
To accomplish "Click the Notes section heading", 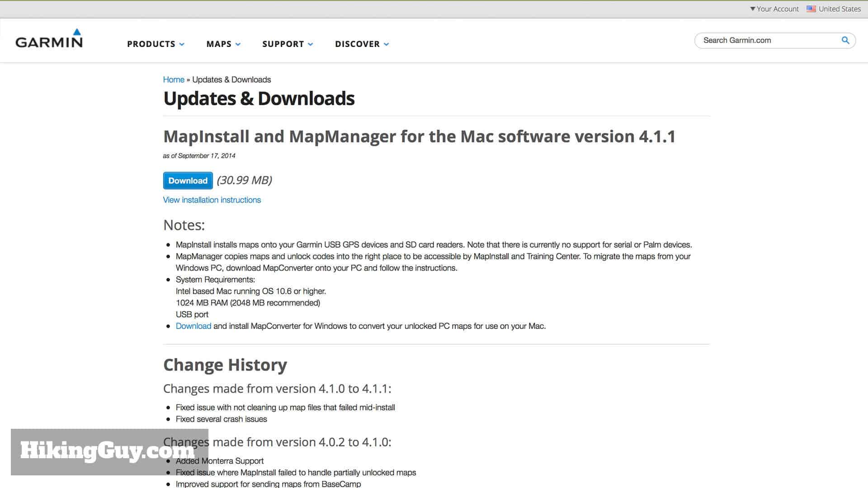I will tap(184, 225).
